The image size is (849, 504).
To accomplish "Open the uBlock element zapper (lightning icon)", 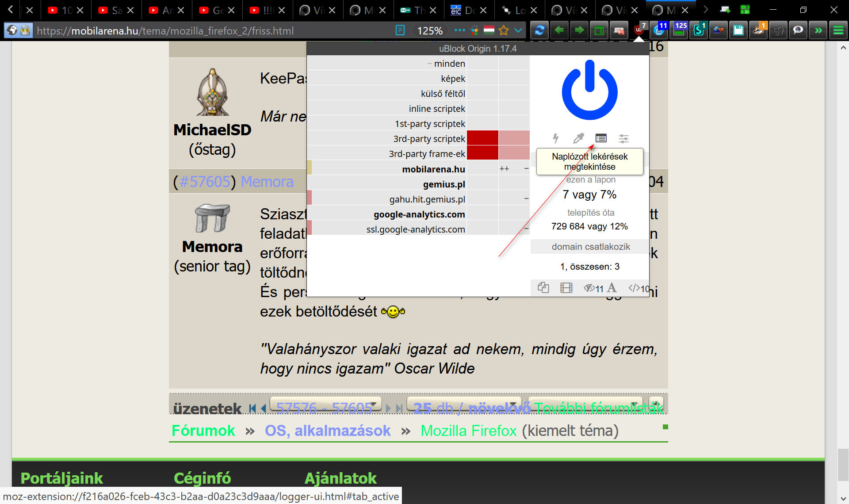I will (556, 138).
